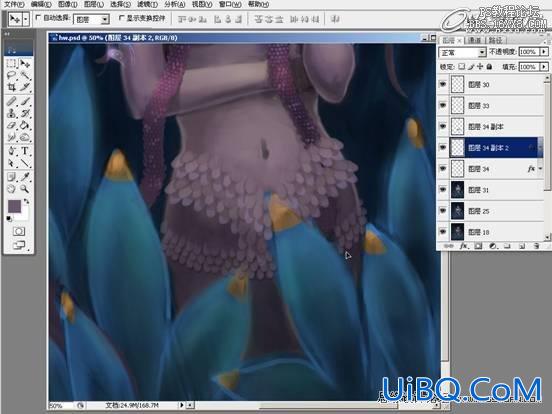
Task: Select the Magic Wand tool
Action: click(x=25, y=75)
